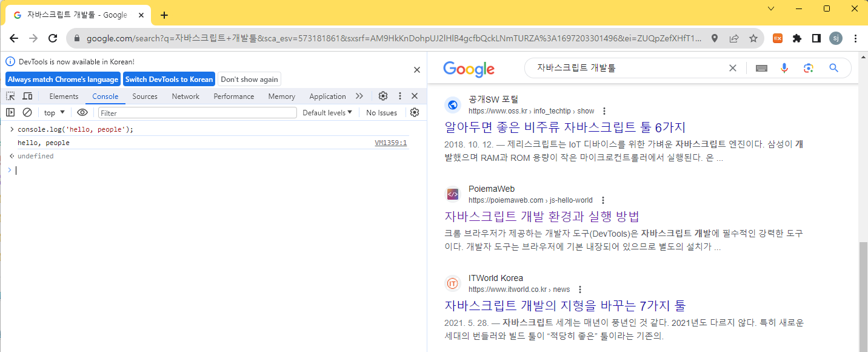
Task: Close the DevTools panel
Action: pyautogui.click(x=415, y=96)
